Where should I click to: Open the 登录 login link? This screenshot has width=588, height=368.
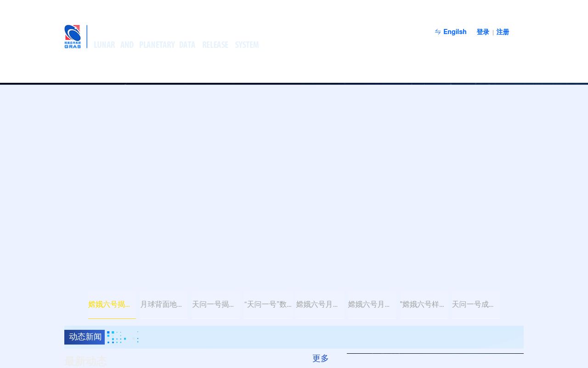483,32
